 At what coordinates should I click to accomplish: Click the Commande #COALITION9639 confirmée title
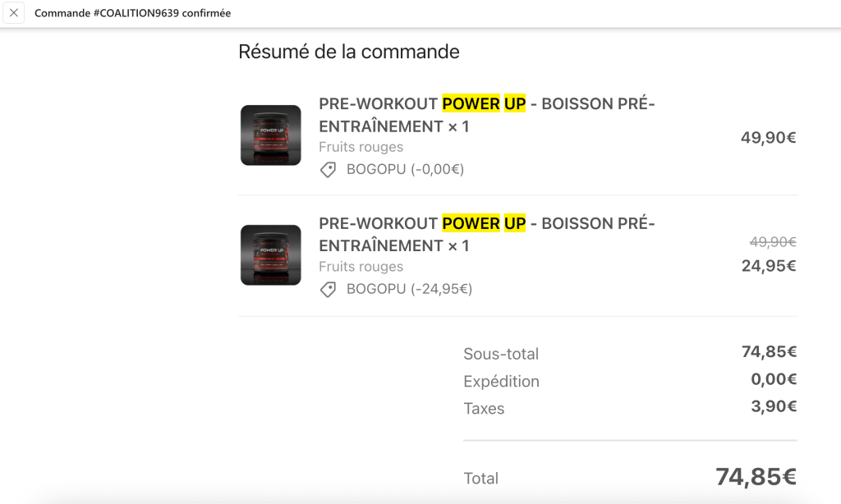[132, 13]
